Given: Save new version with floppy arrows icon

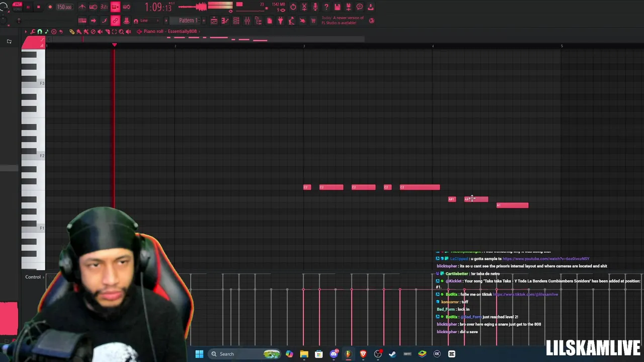Looking at the screenshot, I should [x=349, y=7].
